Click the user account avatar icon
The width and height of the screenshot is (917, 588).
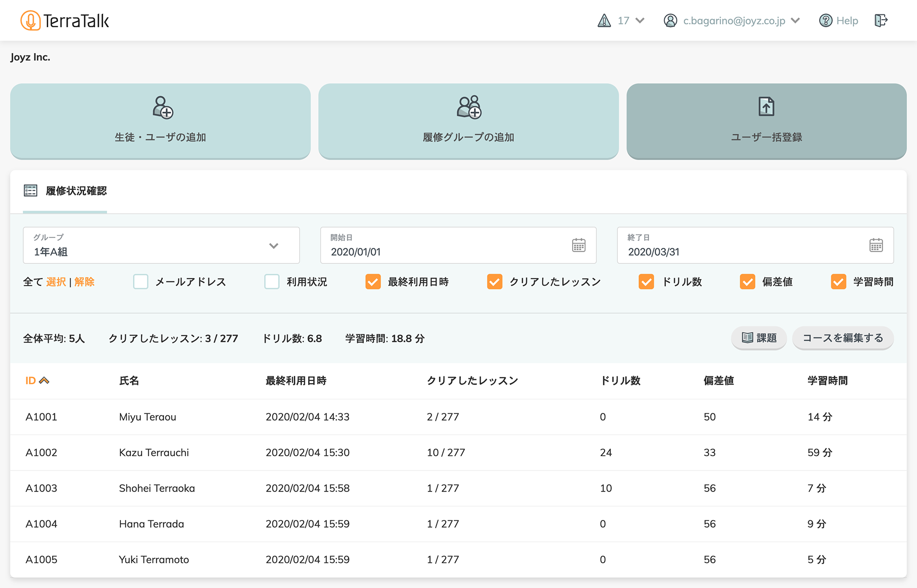coord(671,21)
